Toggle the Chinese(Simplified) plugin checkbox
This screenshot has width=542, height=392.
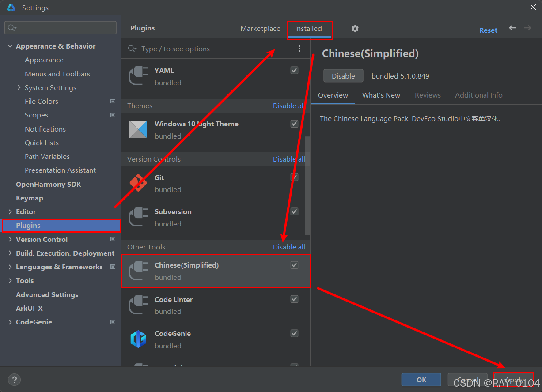294,265
